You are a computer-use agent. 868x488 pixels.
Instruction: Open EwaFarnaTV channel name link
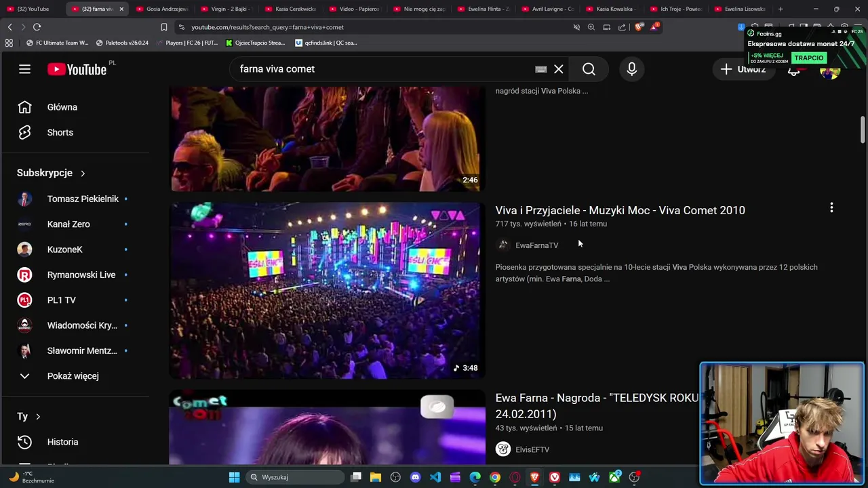[536, 245]
